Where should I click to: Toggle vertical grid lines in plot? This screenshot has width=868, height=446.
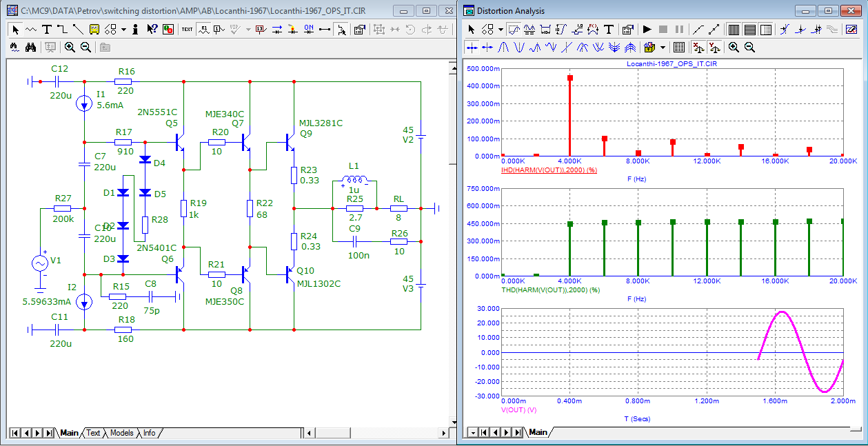pos(734,30)
